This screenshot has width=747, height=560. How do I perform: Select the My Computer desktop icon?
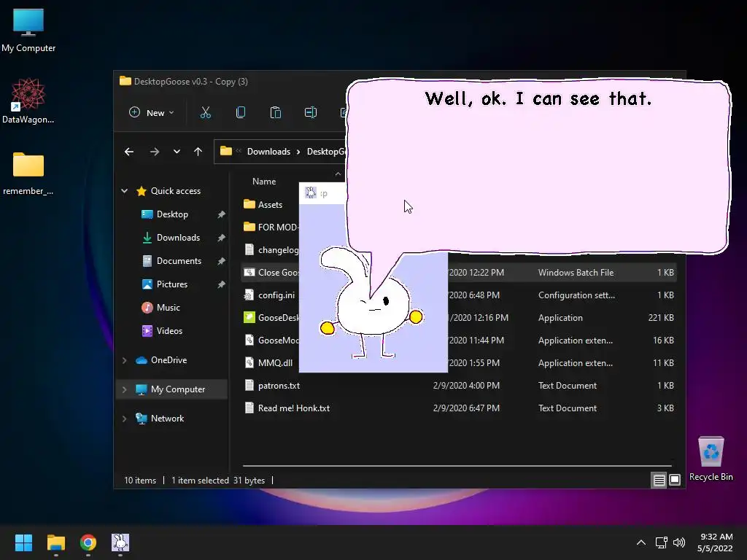click(28, 30)
